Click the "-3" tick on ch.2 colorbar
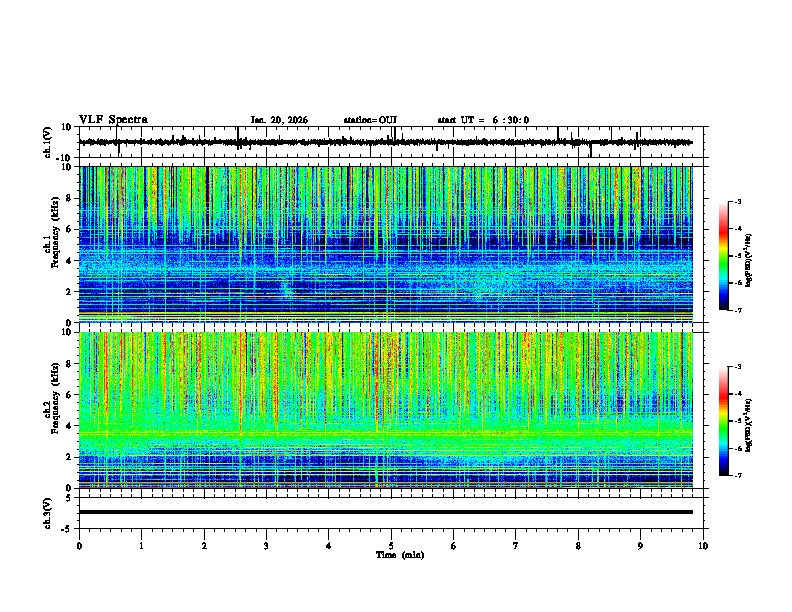This screenshot has width=792, height=612. pyautogui.click(x=738, y=367)
